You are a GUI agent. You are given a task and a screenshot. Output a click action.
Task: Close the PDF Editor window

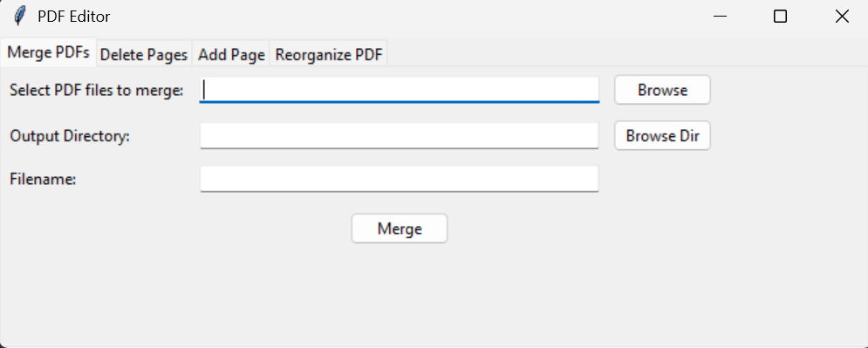tap(842, 17)
